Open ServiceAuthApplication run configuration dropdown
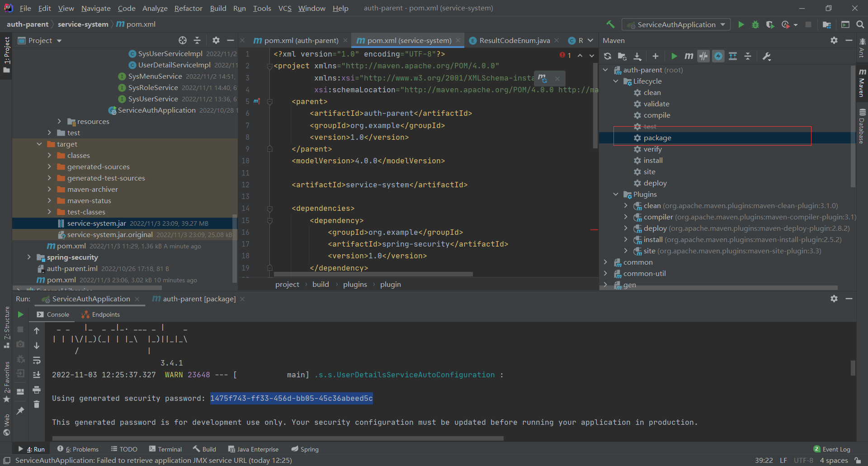Image resolution: width=868 pixels, height=466 pixels. tap(676, 24)
